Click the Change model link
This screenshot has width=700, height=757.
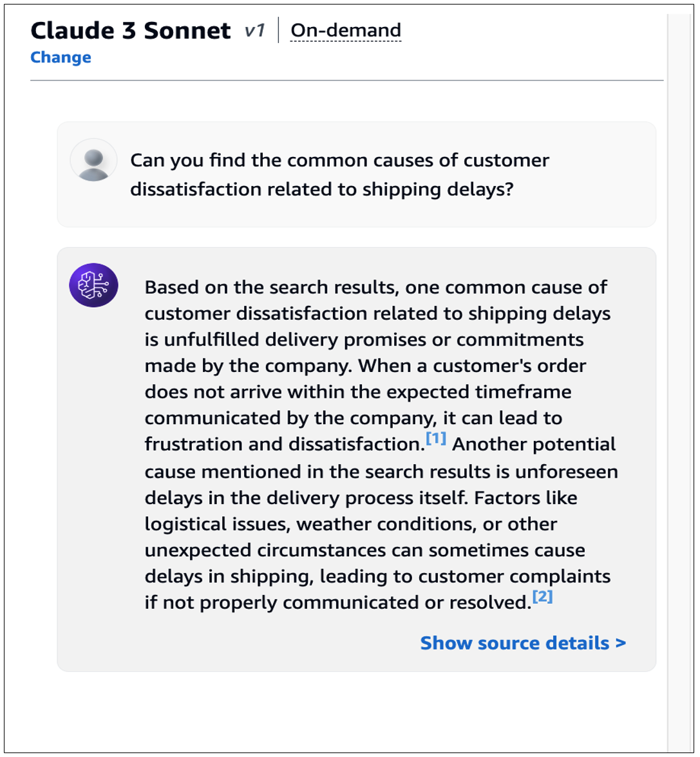point(61,57)
